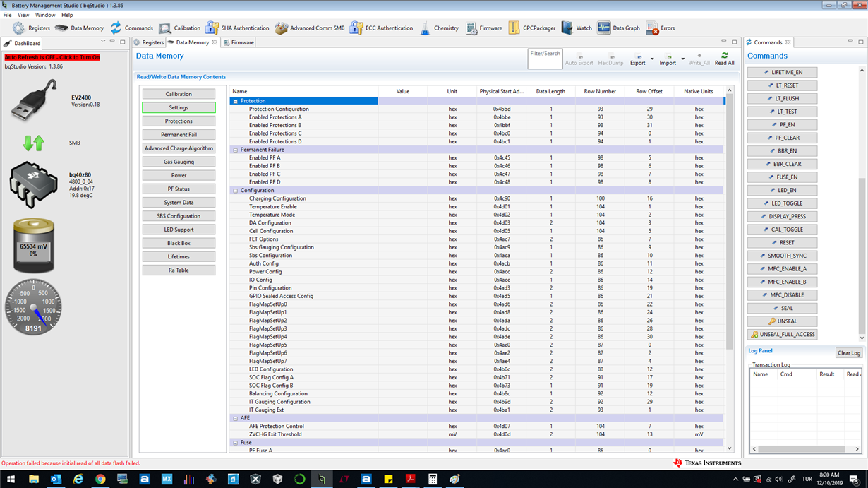Image resolution: width=868 pixels, height=488 pixels.
Task: Collapse the Fuse group
Action: click(236, 443)
